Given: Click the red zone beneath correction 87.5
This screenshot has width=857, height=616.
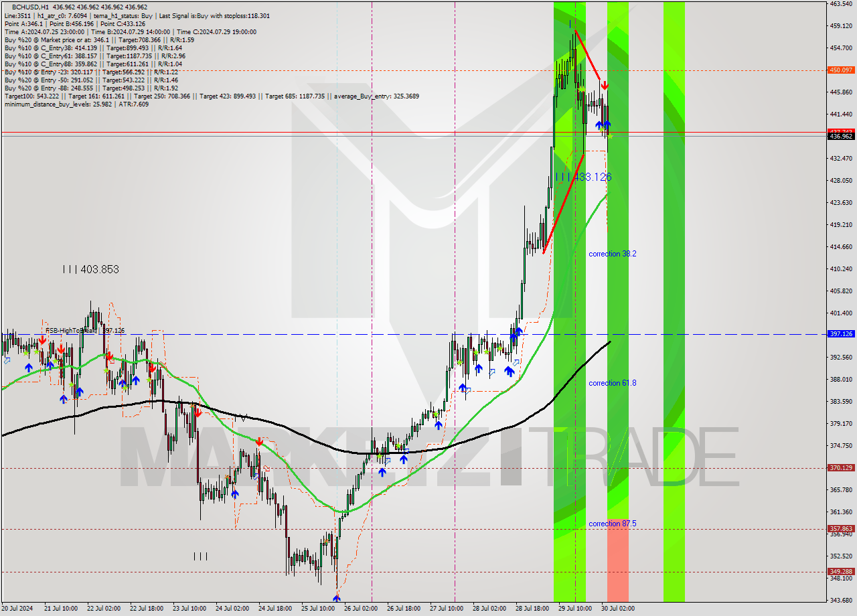Looking at the screenshot, I should click(618, 561).
